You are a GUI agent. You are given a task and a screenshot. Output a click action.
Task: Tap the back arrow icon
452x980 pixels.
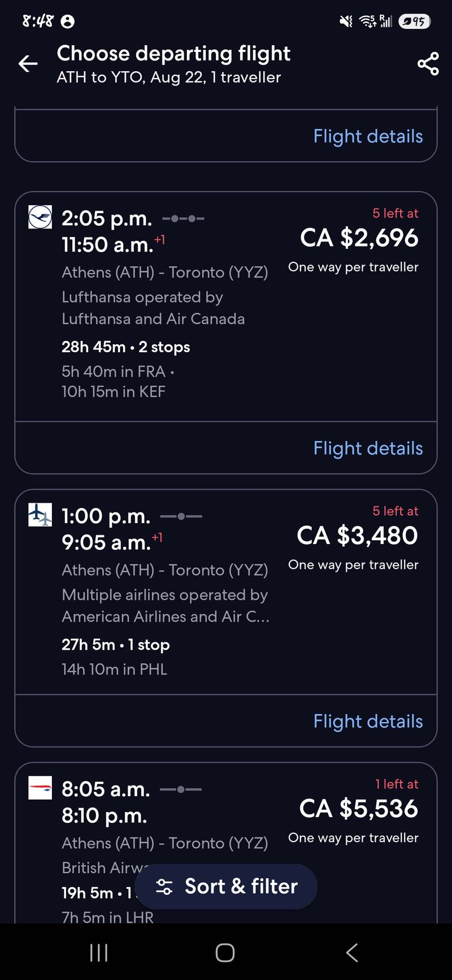point(28,64)
